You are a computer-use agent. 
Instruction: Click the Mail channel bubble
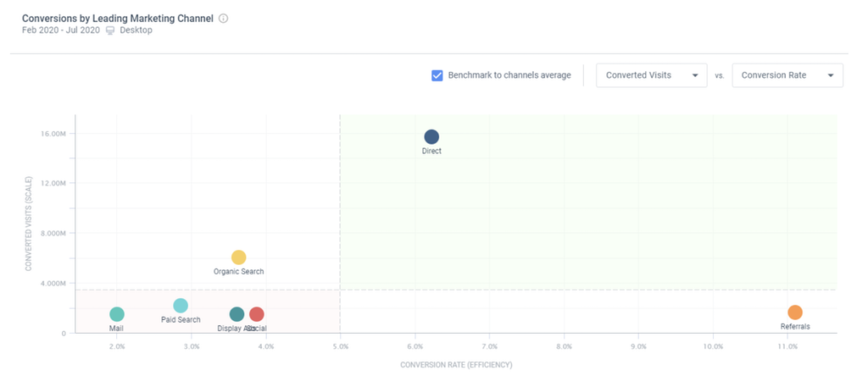(117, 315)
